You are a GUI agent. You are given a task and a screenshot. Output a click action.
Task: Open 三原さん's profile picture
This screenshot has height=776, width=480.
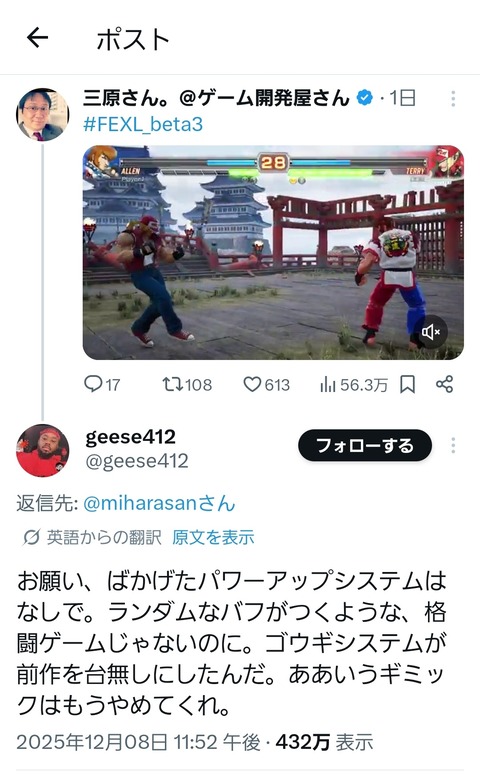coord(43,115)
